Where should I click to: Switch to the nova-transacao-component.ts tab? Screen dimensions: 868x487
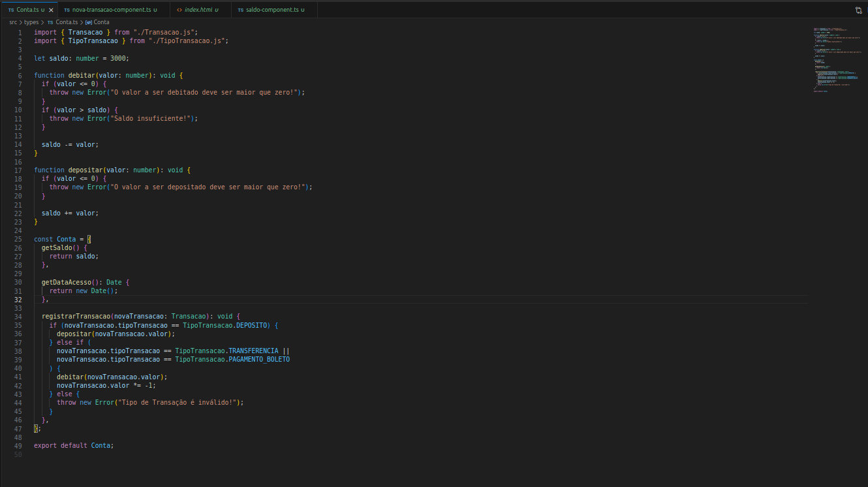click(110, 10)
